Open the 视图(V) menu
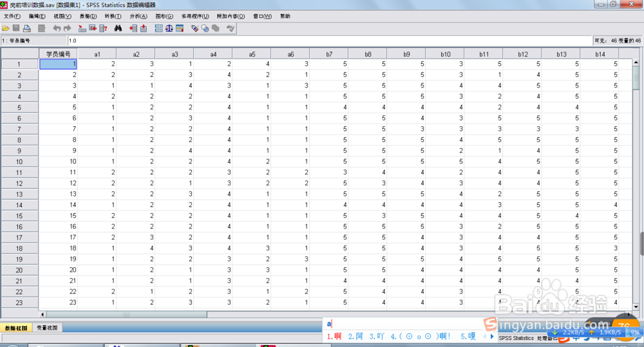Image resolution: width=644 pixels, height=347 pixels. point(62,17)
